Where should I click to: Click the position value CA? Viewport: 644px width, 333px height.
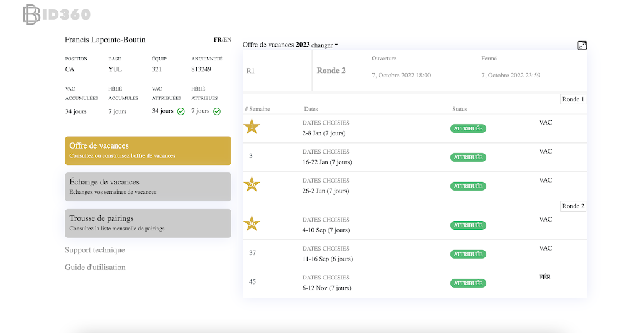(70, 69)
